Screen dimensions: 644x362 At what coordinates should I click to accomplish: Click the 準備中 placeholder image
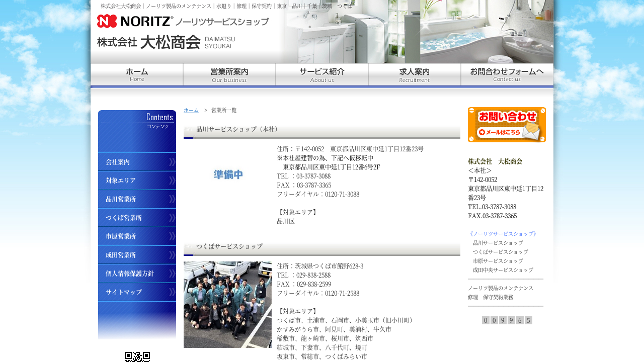click(228, 174)
